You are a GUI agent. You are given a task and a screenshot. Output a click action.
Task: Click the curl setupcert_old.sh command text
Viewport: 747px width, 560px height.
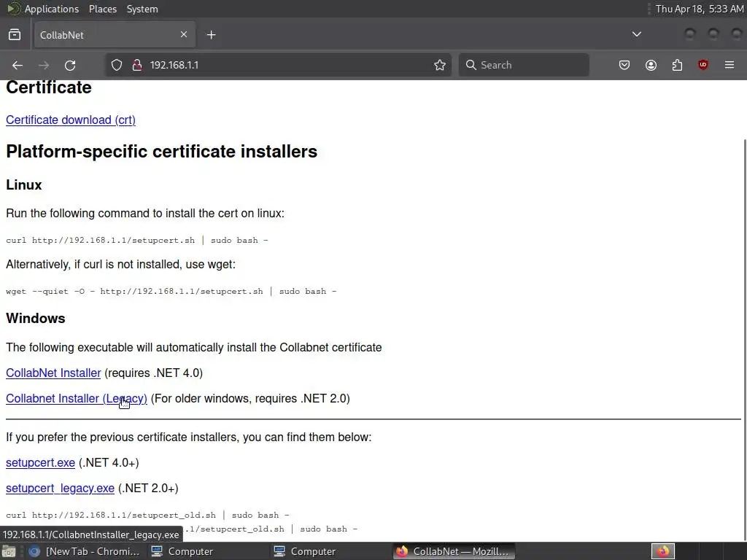[147, 516]
